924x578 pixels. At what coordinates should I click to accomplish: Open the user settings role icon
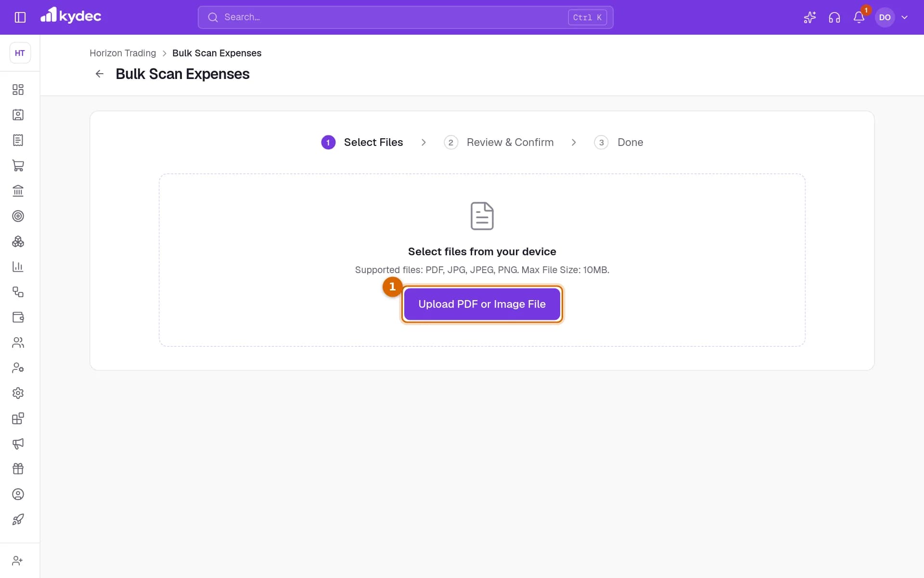pyautogui.click(x=18, y=368)
